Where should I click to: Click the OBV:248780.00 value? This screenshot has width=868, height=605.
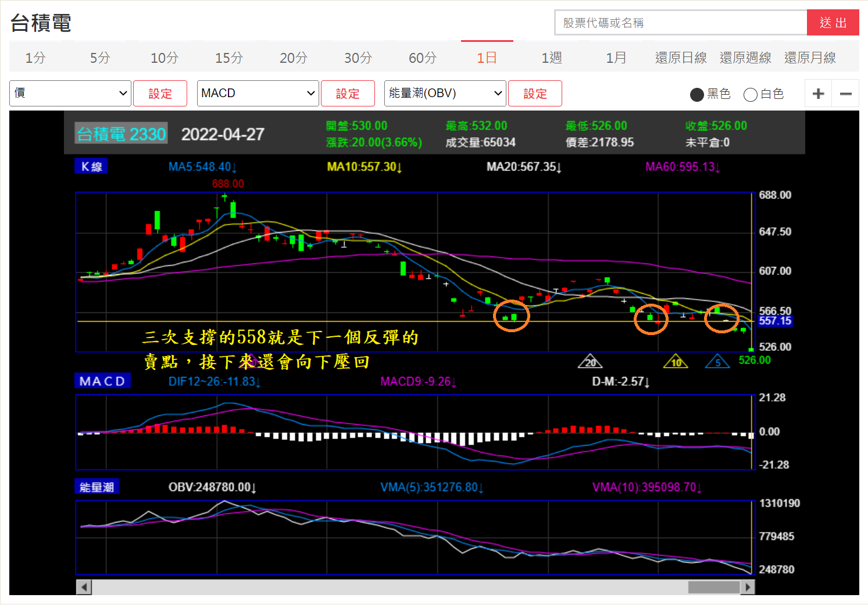tap(213, 487)
